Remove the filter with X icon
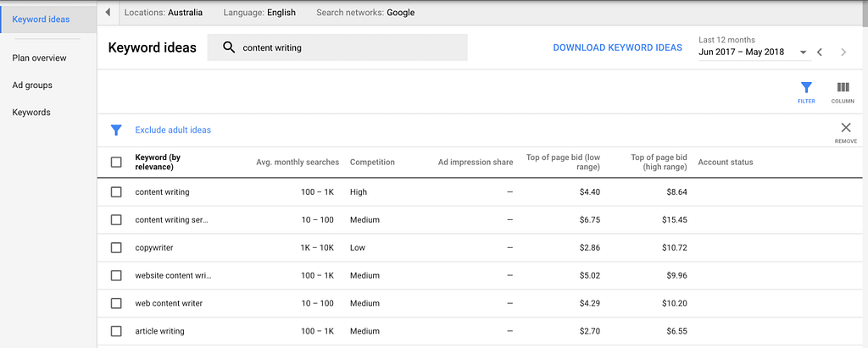868x348 pixels. pos(845,128)
